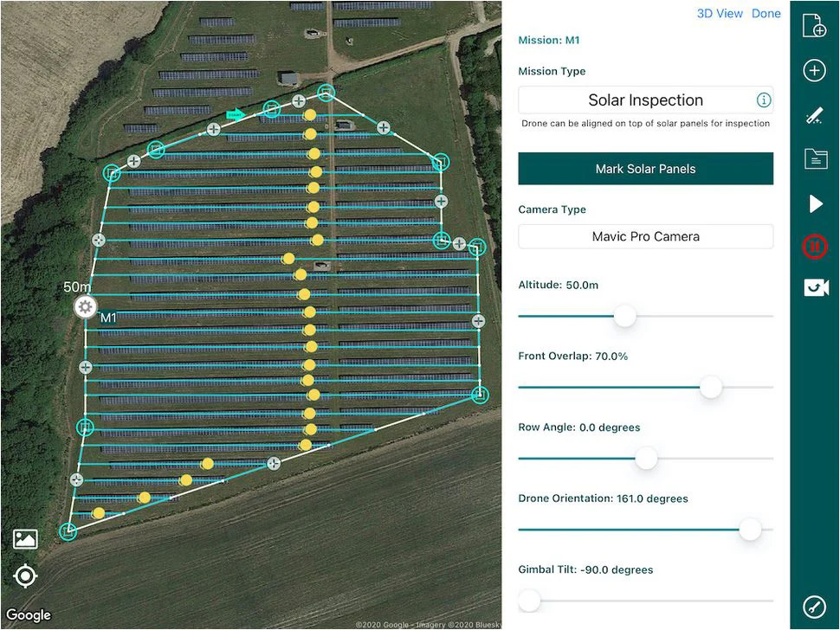Start mission with the play icon

[815, 203]
